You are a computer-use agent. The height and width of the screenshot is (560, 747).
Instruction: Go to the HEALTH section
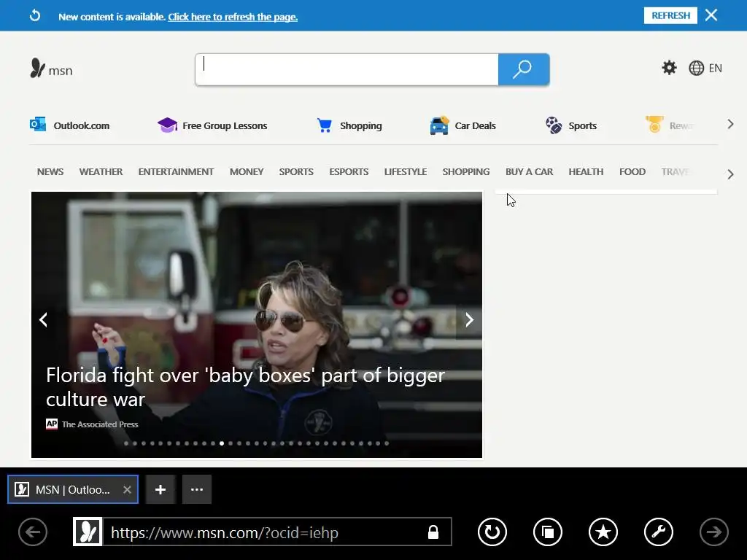pos(586,171)
